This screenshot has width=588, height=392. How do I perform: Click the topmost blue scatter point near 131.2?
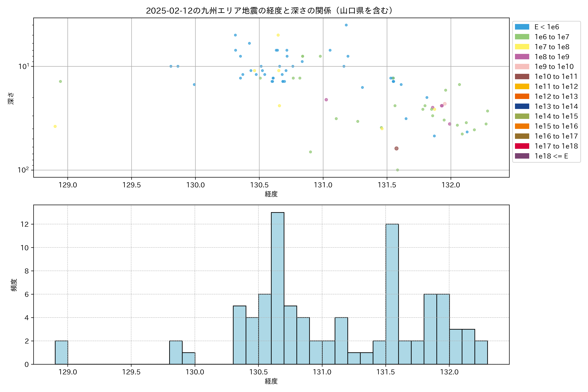(x=346, y=25)
